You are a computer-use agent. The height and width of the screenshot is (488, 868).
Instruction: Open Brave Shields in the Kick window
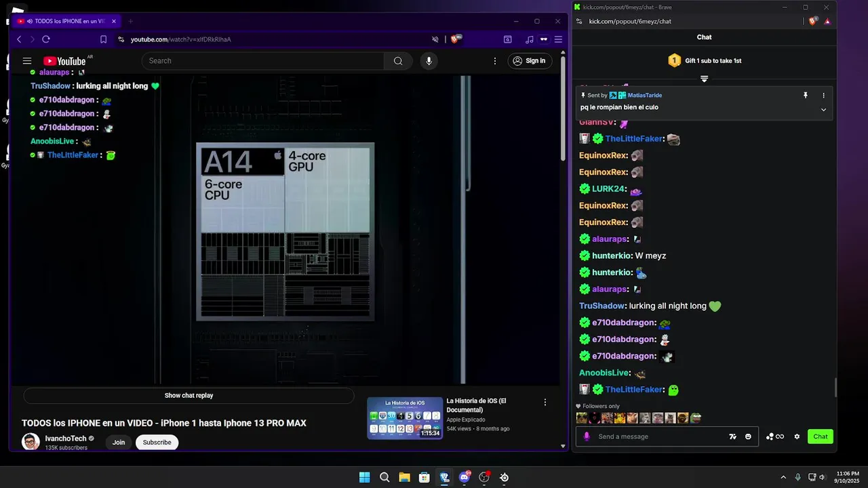(x=814, y=22)
